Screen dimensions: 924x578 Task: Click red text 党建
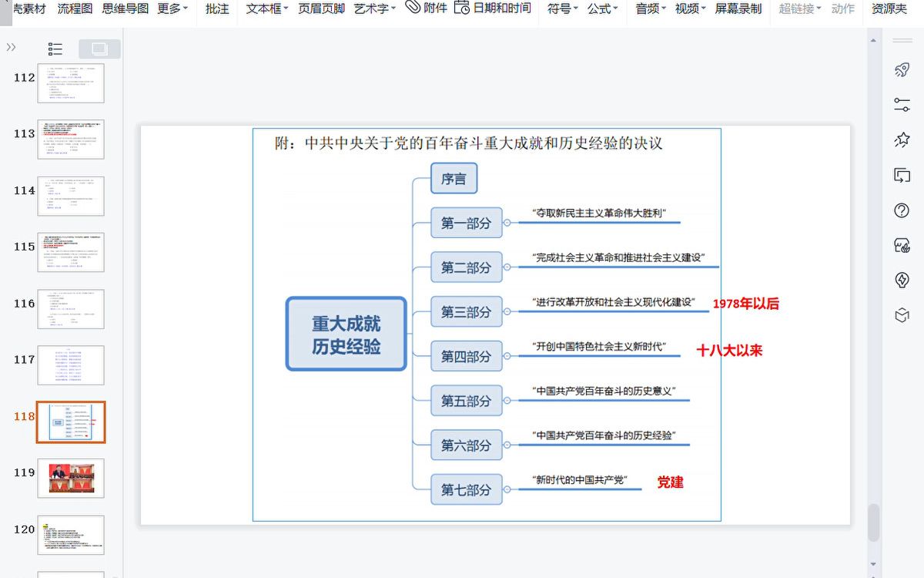[670, 482]
